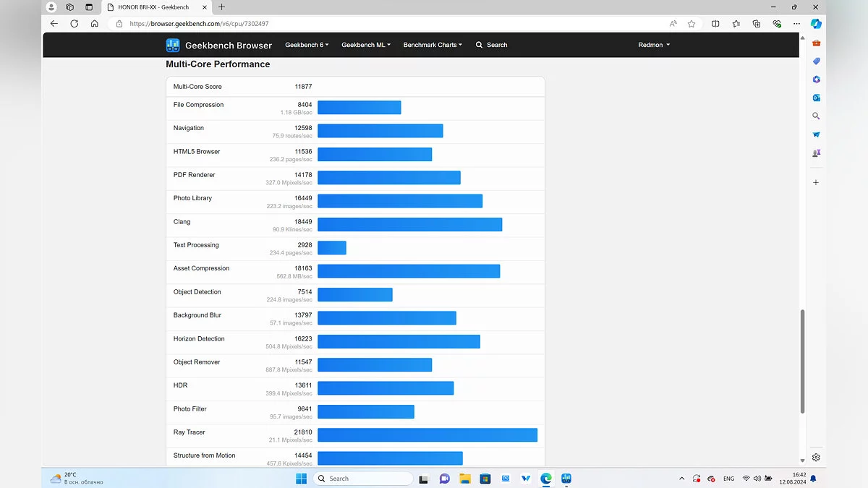The image size is (868, 488).
Task: Open the Copilot icon in Edge toolbar
Action: click(x=816, y=24)
